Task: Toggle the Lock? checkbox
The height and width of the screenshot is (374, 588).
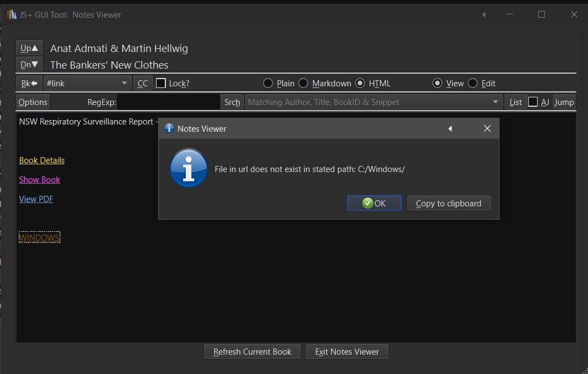Action: [160, 84]
